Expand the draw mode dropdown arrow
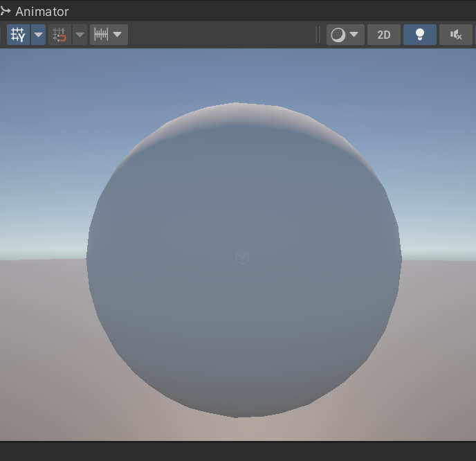 354,35
